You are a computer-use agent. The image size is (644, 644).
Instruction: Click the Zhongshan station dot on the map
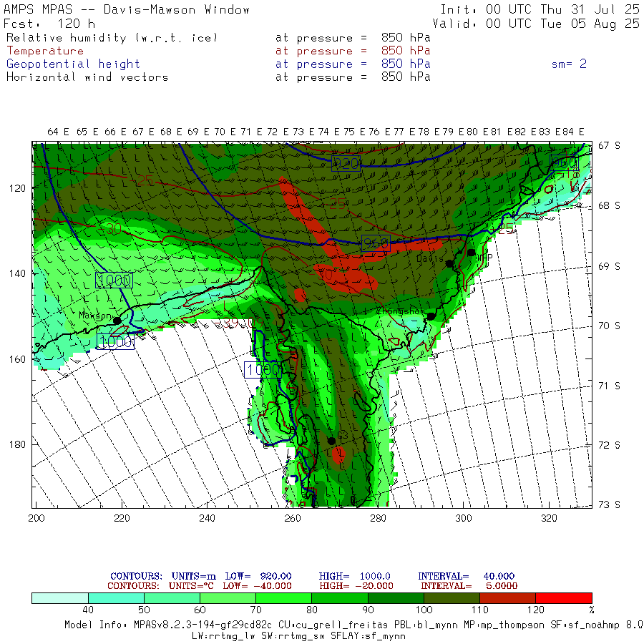431,316
